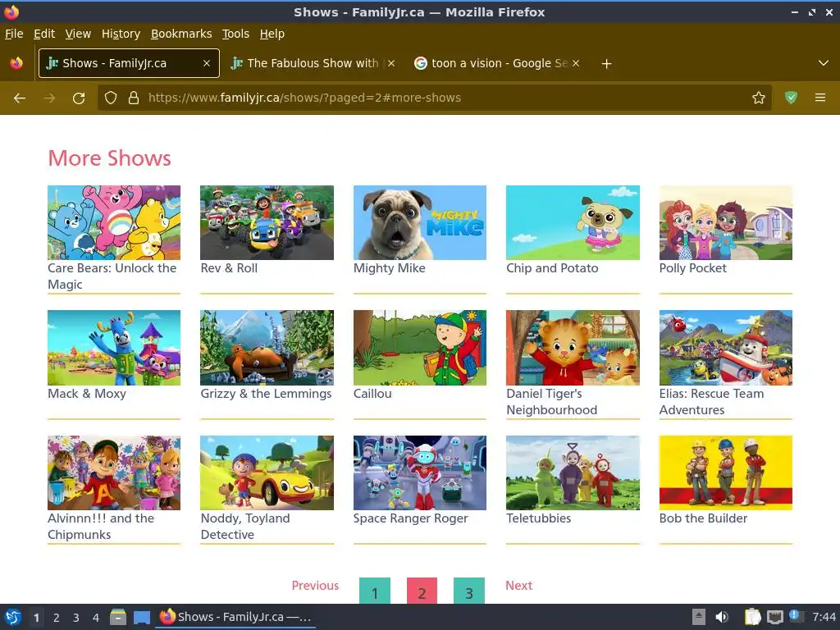Open Bob the Builder thumbnail
The image size is (840, 630).
pyautogui.click(x=726, y=472)
